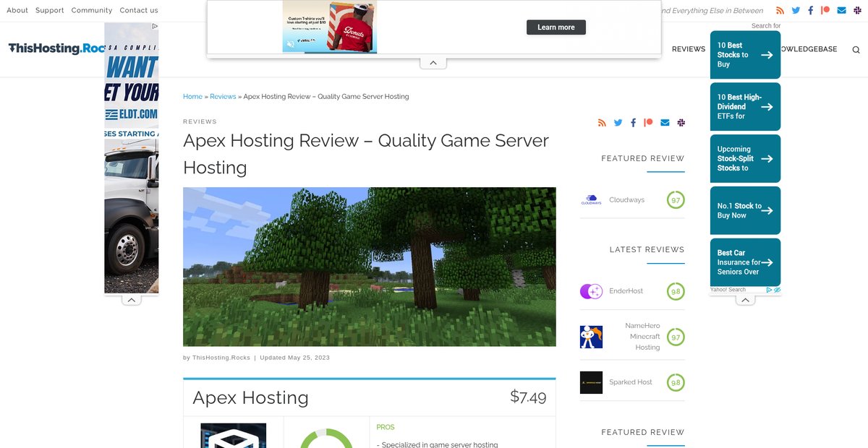
Task: Click the Sparked Host logo icon
Action: [591, 382]
